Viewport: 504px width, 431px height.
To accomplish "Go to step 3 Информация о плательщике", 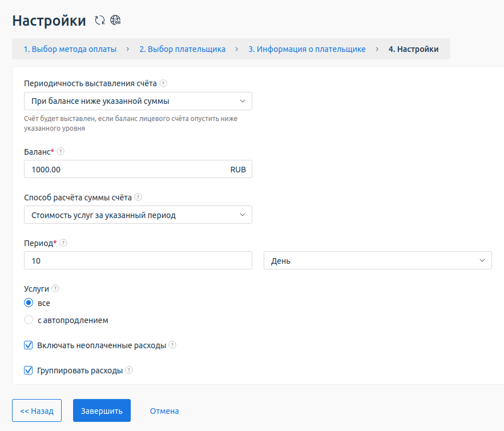I will pos(307,49).
